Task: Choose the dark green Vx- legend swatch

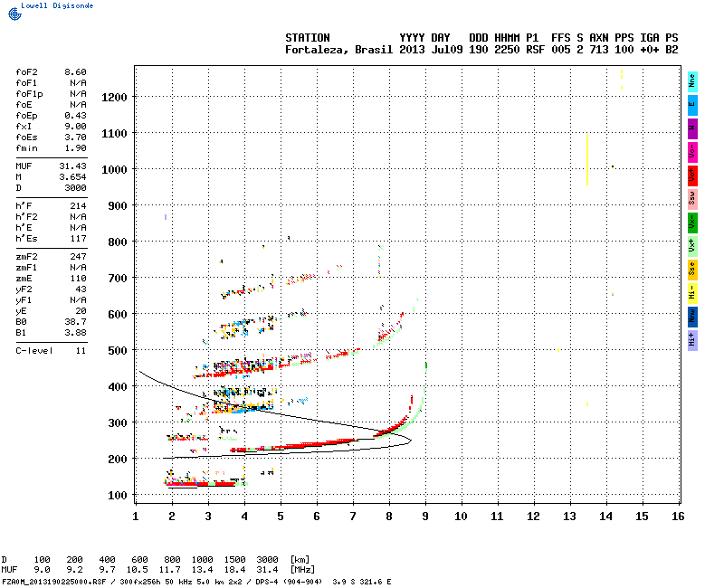Action: [692, 223]
